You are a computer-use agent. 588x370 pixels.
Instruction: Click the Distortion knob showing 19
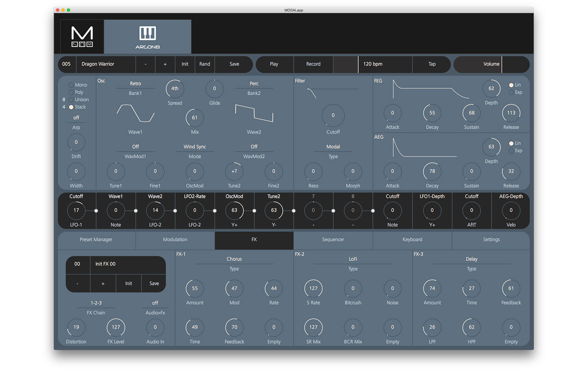click(76, 327)
